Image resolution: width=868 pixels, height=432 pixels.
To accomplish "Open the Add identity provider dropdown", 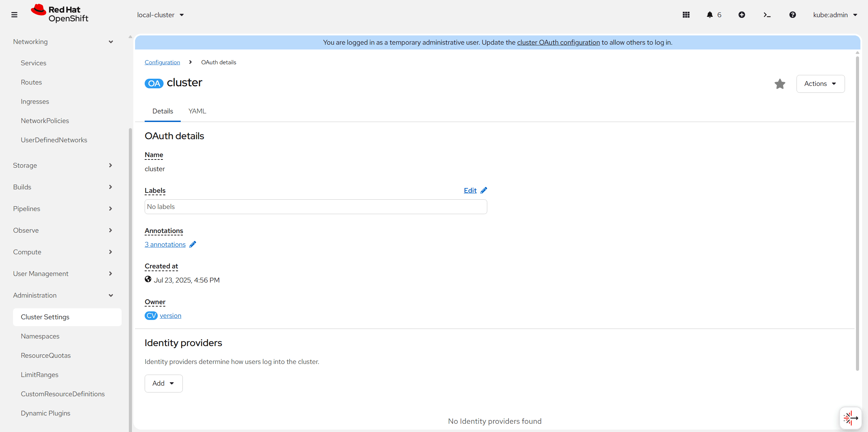I will (x=164, y=383).
